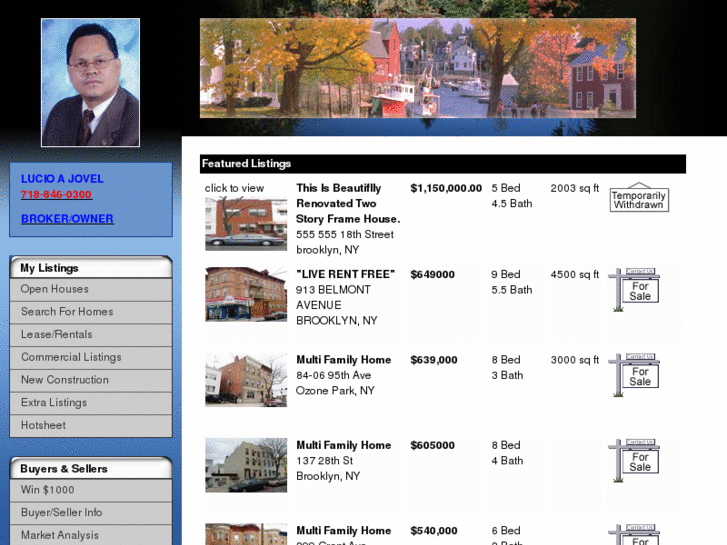Click the 'click to view' caption
This screenshot has width=727, height=545.
pos(234,188)
